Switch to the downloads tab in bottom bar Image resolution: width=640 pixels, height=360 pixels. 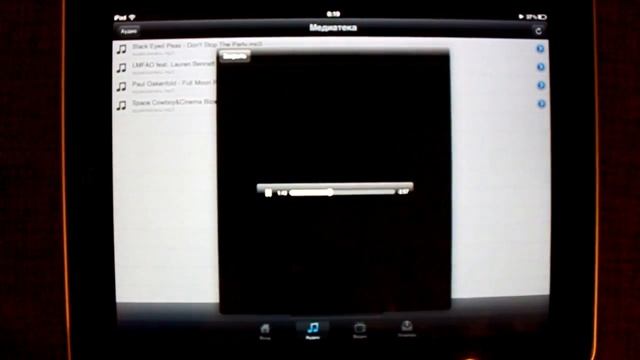coord(407,329)
